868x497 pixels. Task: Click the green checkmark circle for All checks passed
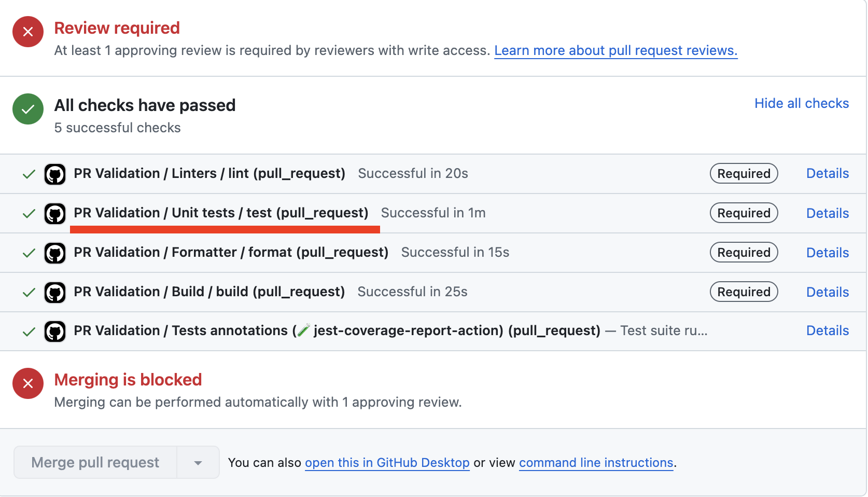28,109
